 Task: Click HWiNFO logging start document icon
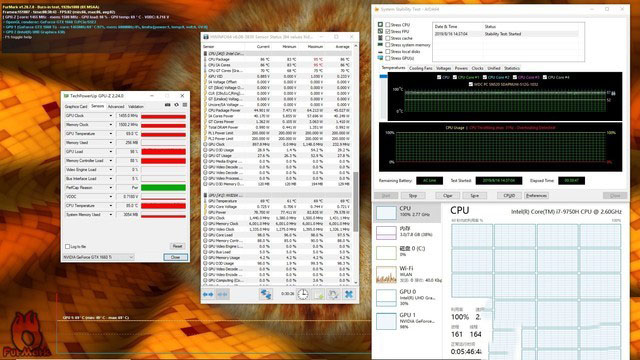click(318, 294)
